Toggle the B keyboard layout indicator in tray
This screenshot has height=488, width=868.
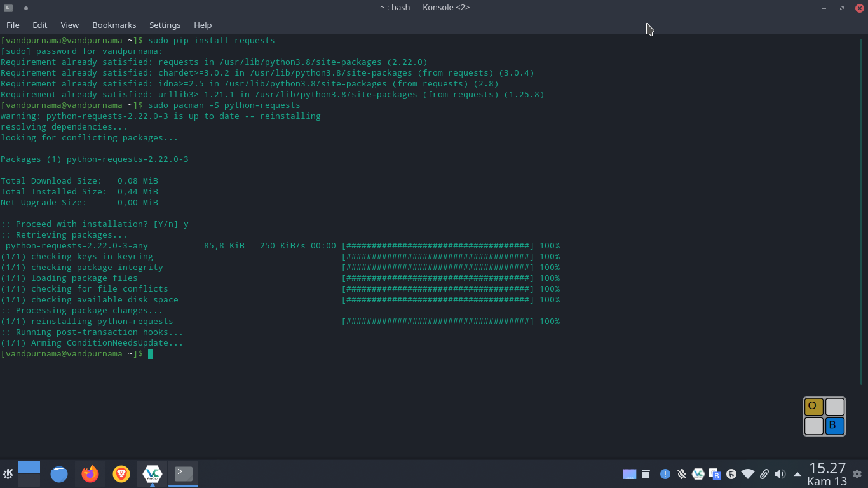716,475
